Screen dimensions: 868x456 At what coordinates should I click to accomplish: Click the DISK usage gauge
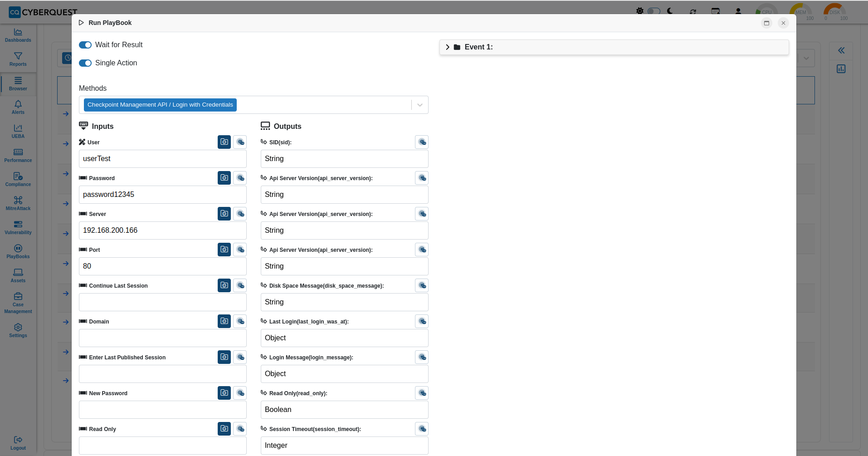click(835, 11)
